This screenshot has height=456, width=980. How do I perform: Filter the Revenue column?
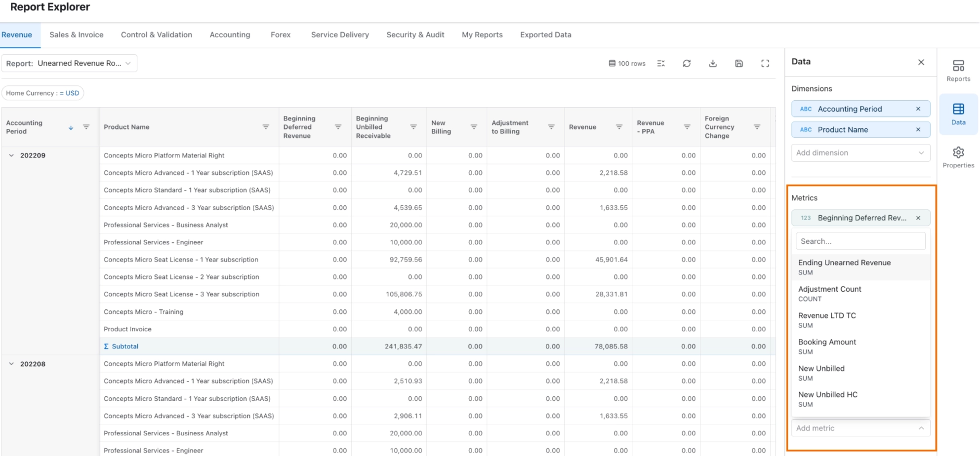(619, 127)
